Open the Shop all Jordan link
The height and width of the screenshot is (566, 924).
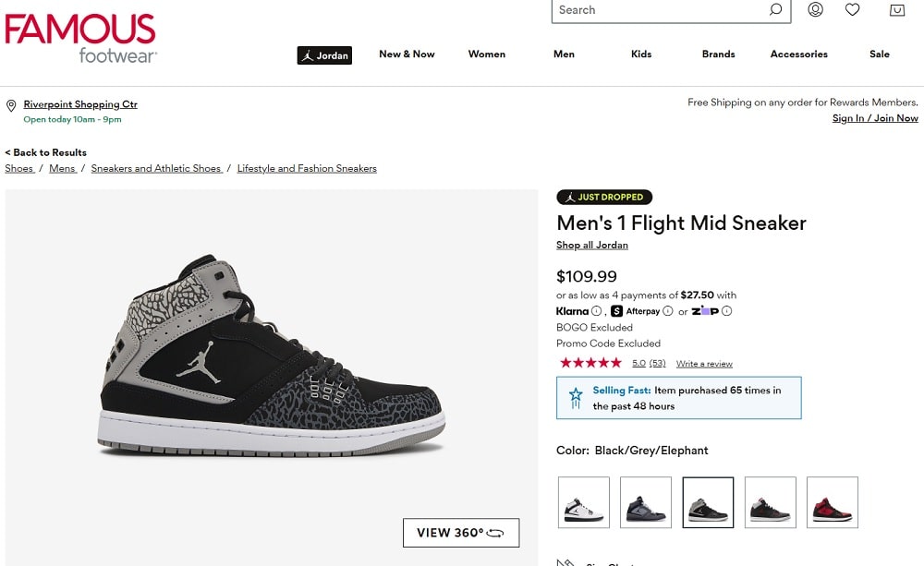point(591,245)
